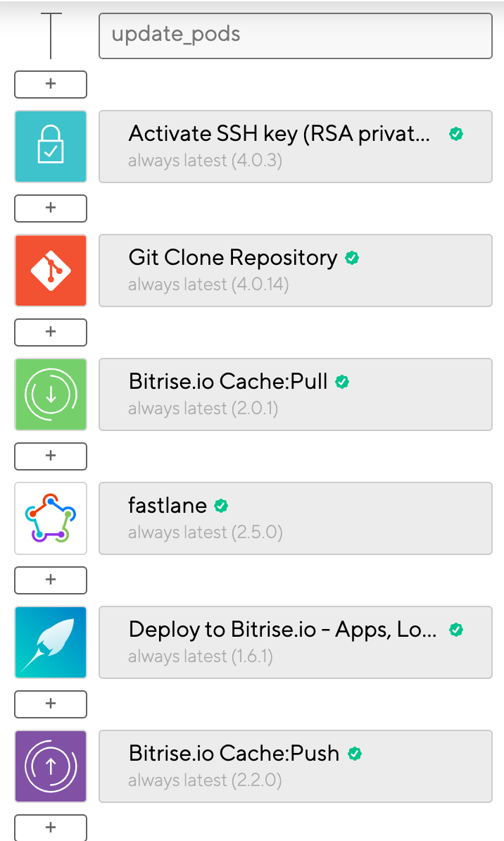504x841 pixels.
Task: Click verified badge next to fastlane
Action: click(221, 506)
